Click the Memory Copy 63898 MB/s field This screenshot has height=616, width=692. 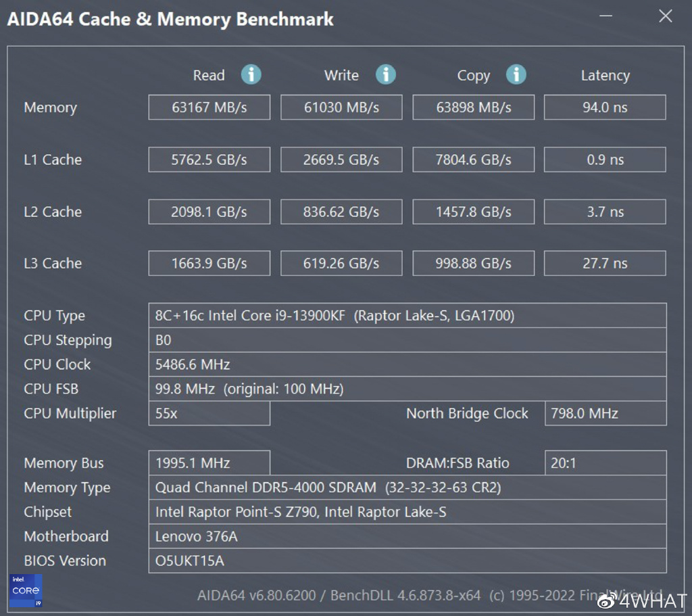[473, 108]
